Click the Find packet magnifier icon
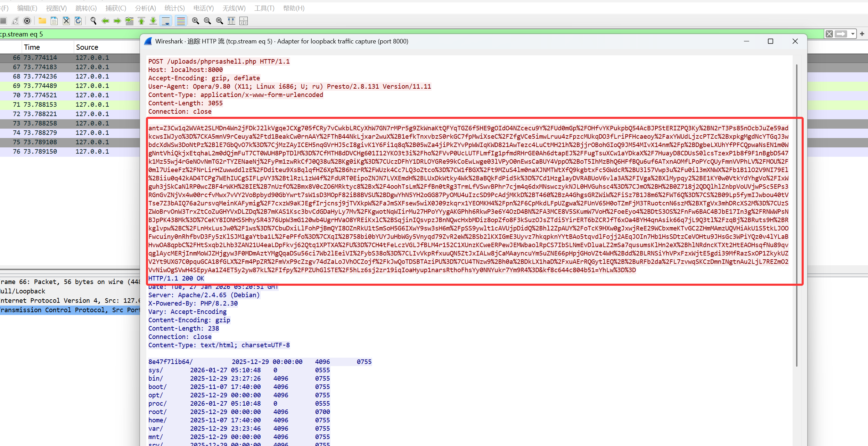Image resolution: width=868 pixels, height=446 pixels. (x=93, y=21)
